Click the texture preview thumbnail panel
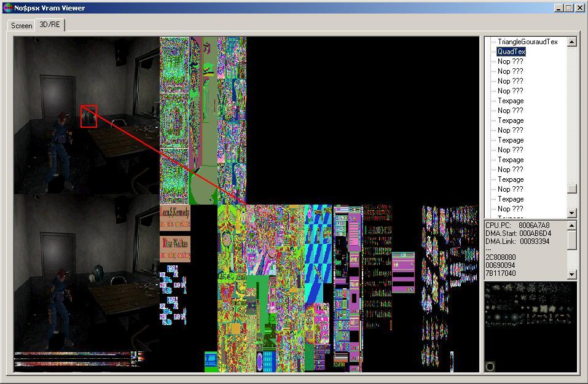The height and width of the screenshot is (384, 588). tap(530, 327)
